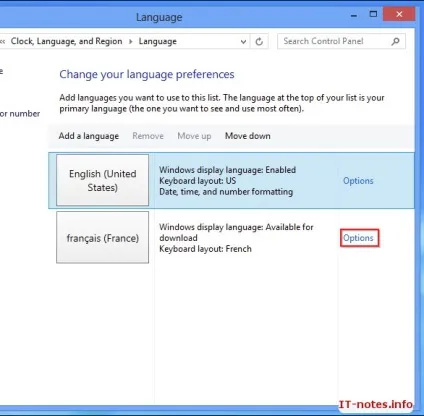Maximize the Language window
This screenshot has height=416, width=424.
click(373, 14)
